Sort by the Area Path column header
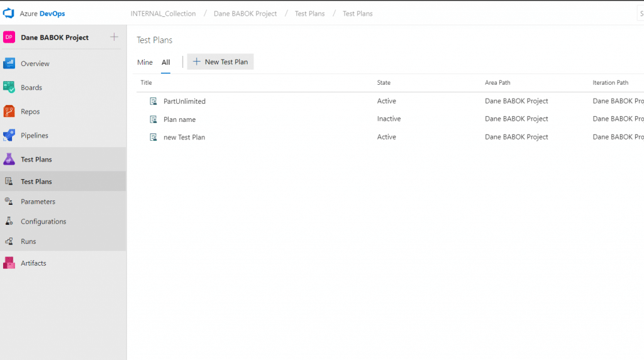The height and width of the screenshot is (360, 644). click(x=497, y=82)
